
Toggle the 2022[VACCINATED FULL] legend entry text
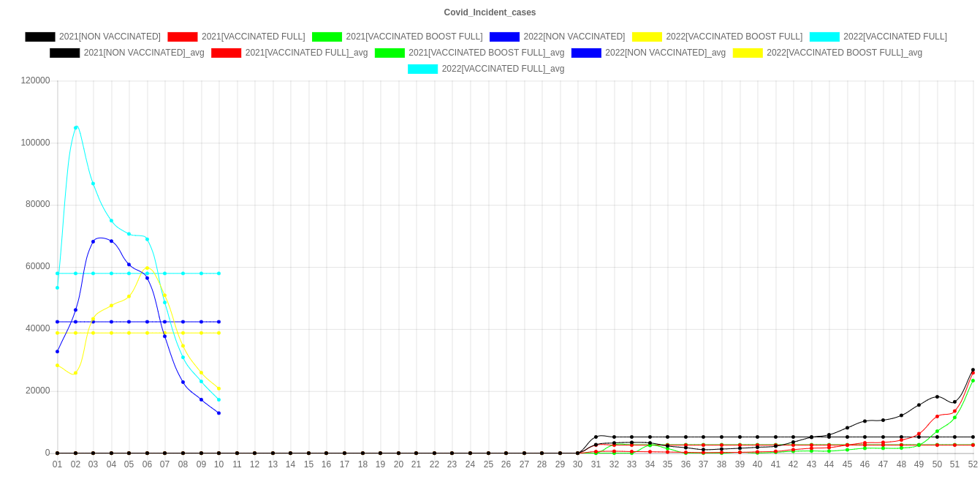click(x=894, y=37)
